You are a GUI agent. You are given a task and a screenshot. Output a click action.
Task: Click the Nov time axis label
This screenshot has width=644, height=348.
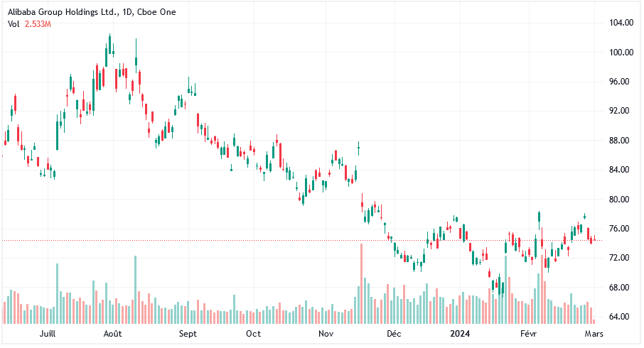[326, 333]
